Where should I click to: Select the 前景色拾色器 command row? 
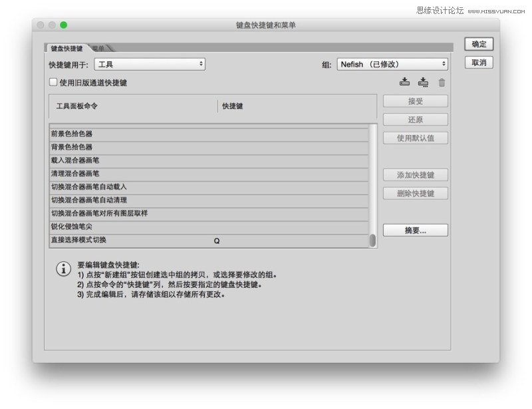tap(133, 132)
